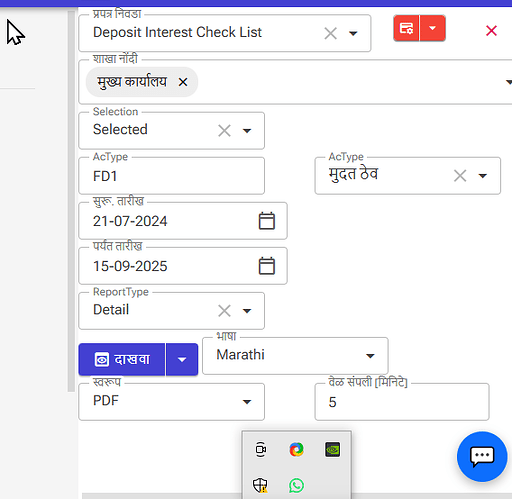Expand the Deposit Interest Check List dropdown
Screen dimensions: 512x499
point(353,33)
